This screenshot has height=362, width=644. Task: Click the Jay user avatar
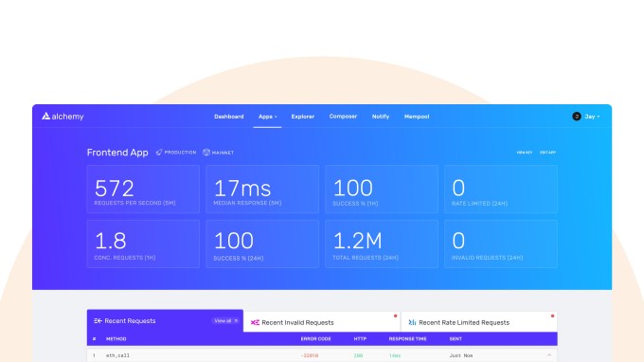[577, 117]
